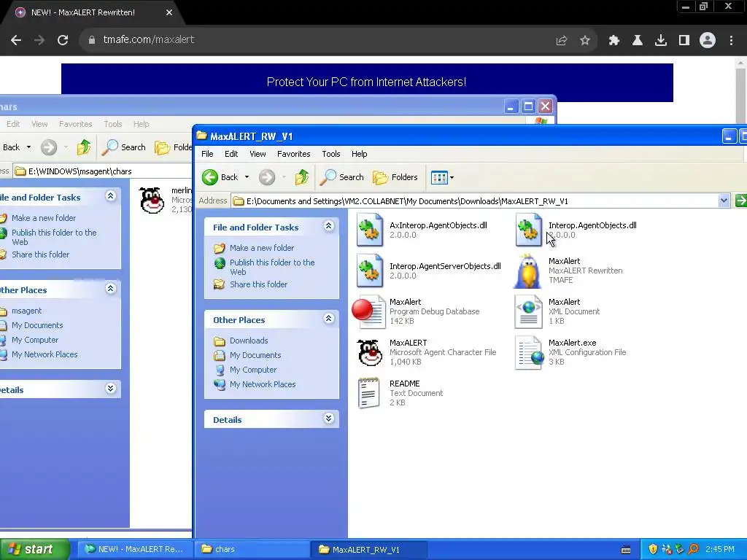Open Tools menu in chars window
This screenshot has height=560, width=747.
pyautogui.click(x=113, y=124)
